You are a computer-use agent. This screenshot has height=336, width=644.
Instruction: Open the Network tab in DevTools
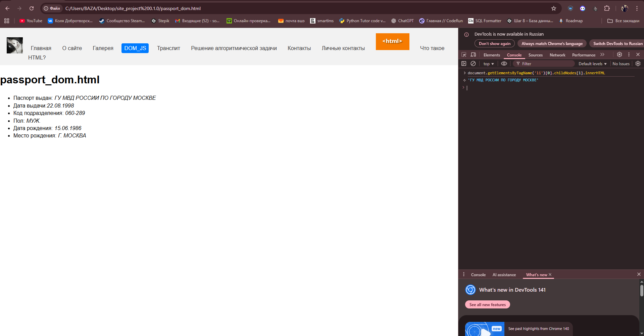click(x=557, y=55)
